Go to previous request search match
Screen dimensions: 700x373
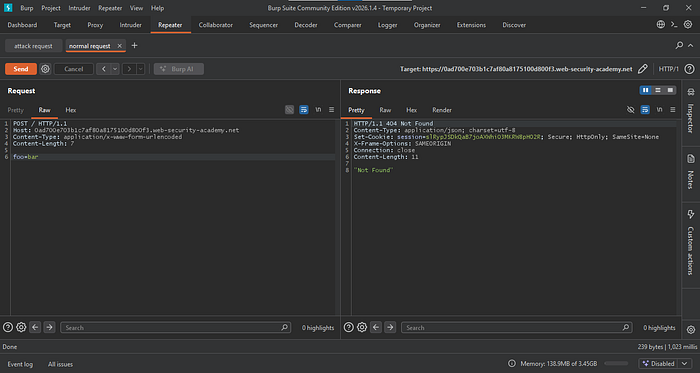(35, 327)
